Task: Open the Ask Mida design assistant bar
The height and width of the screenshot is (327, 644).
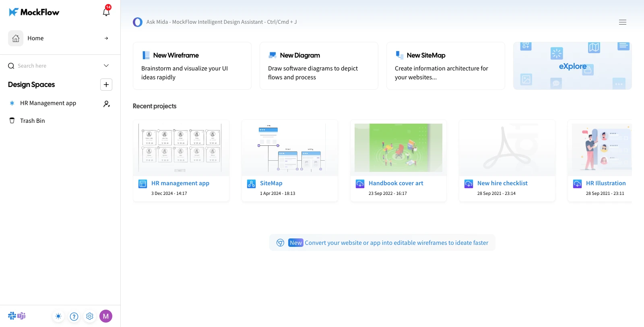Action: pos(221,22)
